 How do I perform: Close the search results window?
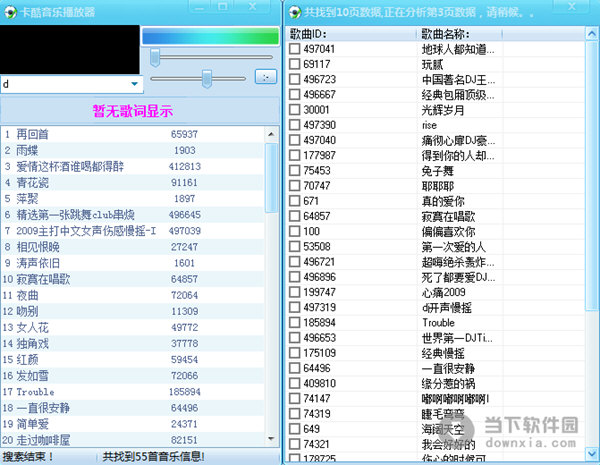[x=571, y=7]
